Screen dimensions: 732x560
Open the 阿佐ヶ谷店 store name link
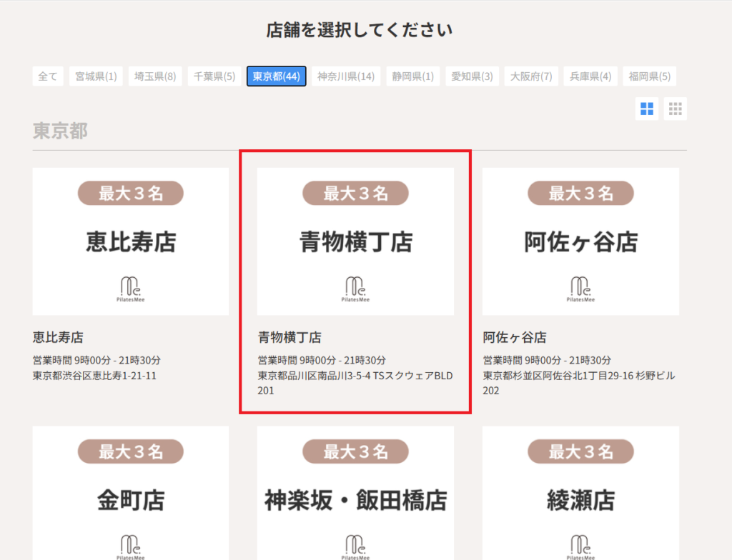[x=514, y=337]
